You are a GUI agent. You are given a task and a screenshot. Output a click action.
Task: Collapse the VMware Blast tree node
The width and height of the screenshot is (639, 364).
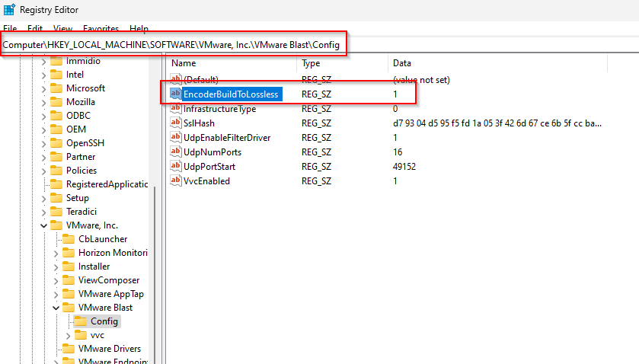[56, 308]
